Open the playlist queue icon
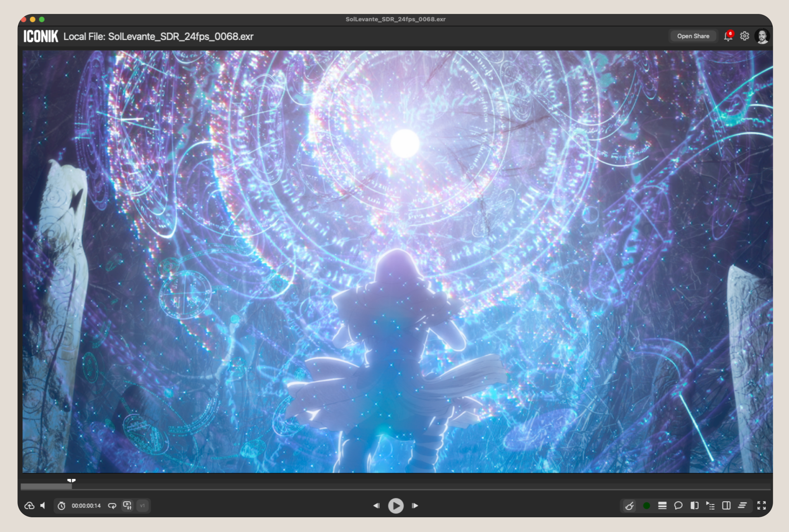This screenshot has height=532, width=789. point(710,506)
